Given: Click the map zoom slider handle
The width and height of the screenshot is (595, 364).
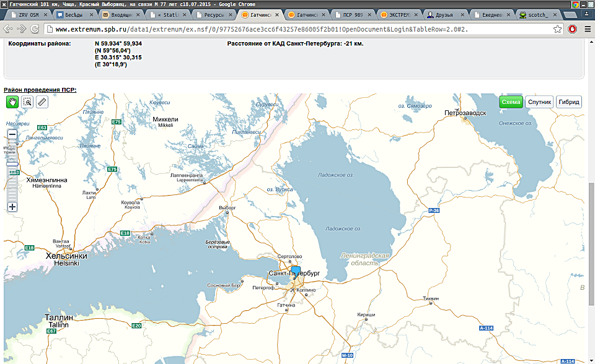Looking at the screenshot, I should 12,163.
